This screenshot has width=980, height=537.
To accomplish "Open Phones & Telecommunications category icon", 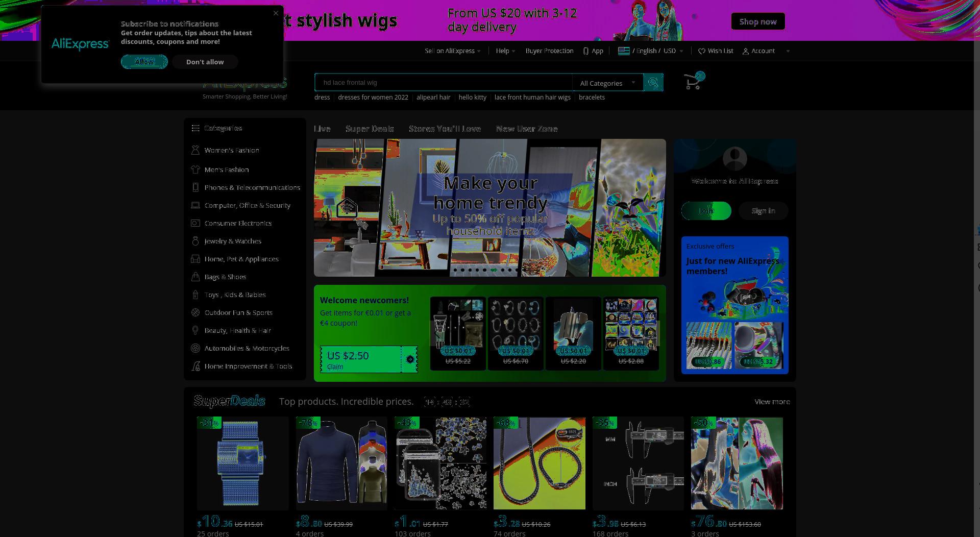I will coord(195,187).
